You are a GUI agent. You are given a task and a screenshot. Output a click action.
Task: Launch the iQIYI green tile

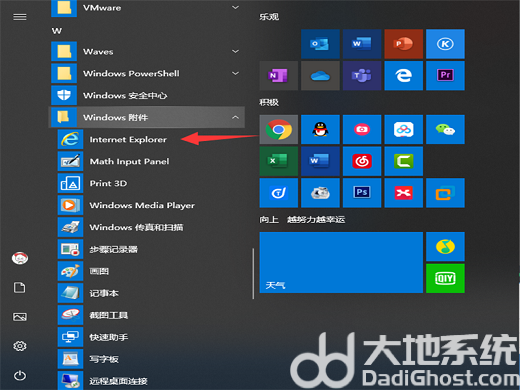pyautogui.click(x=445, y=278)
